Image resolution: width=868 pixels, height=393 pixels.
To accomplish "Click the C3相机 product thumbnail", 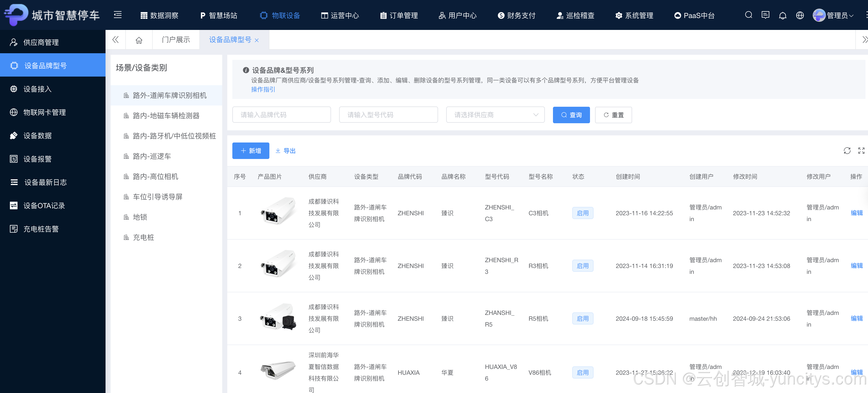I will click(x=278, y=212).
